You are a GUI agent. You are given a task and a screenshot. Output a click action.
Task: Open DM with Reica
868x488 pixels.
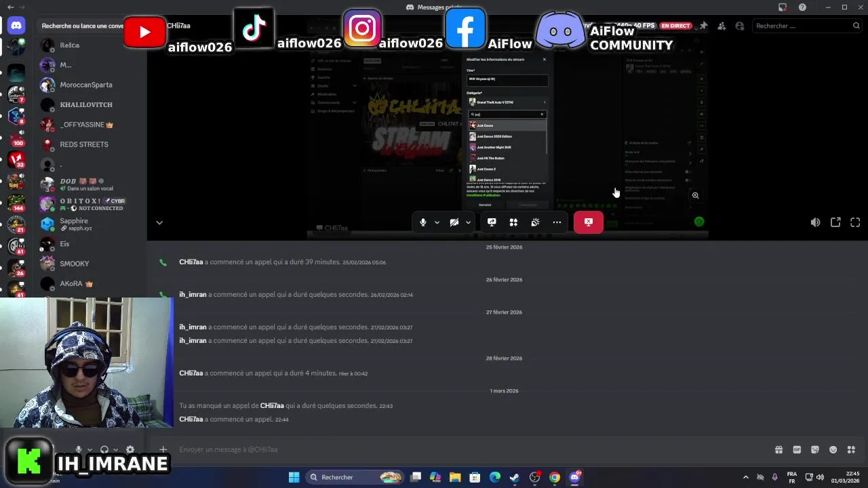90,45
